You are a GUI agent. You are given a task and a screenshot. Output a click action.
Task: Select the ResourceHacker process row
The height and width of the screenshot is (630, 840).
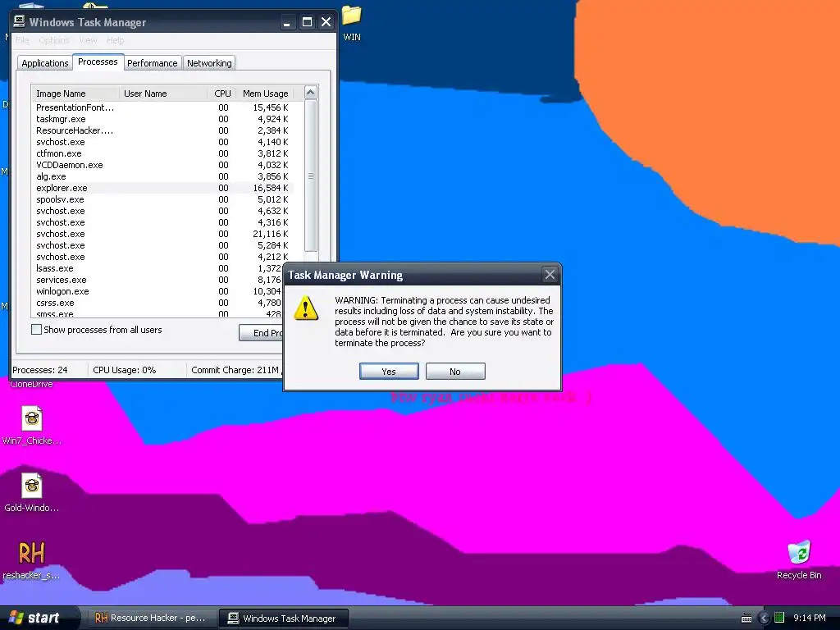pyautogui.click(x=162, y=130)
